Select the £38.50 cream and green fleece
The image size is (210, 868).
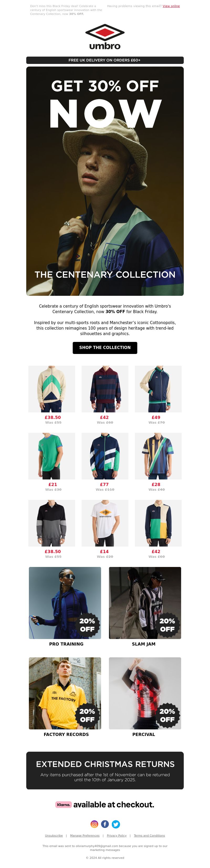point(52,389)
